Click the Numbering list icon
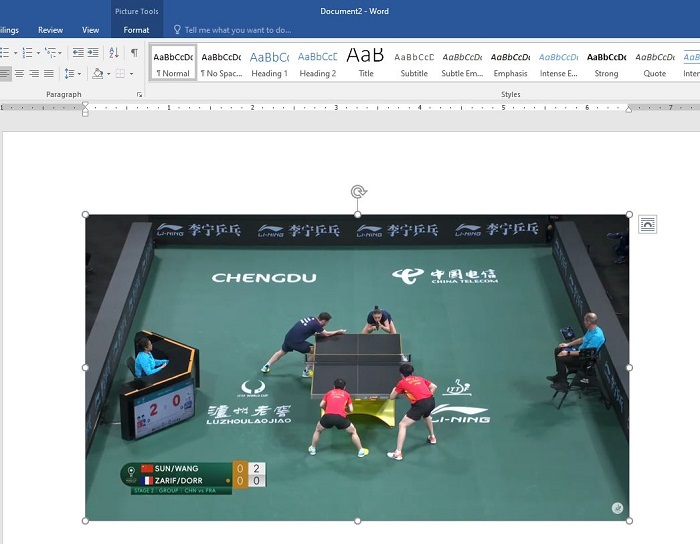Viewport: 700px width, 544px height. (27, 53)
